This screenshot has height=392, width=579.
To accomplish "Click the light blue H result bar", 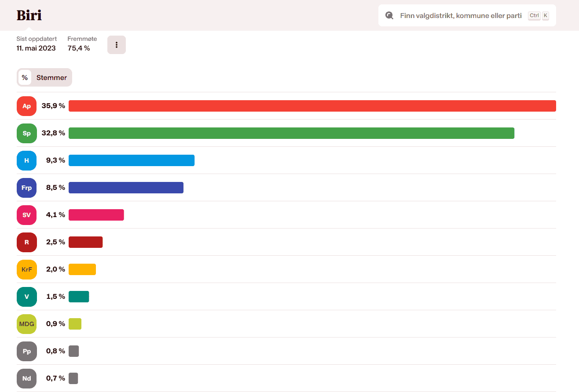I will [131, 160].
